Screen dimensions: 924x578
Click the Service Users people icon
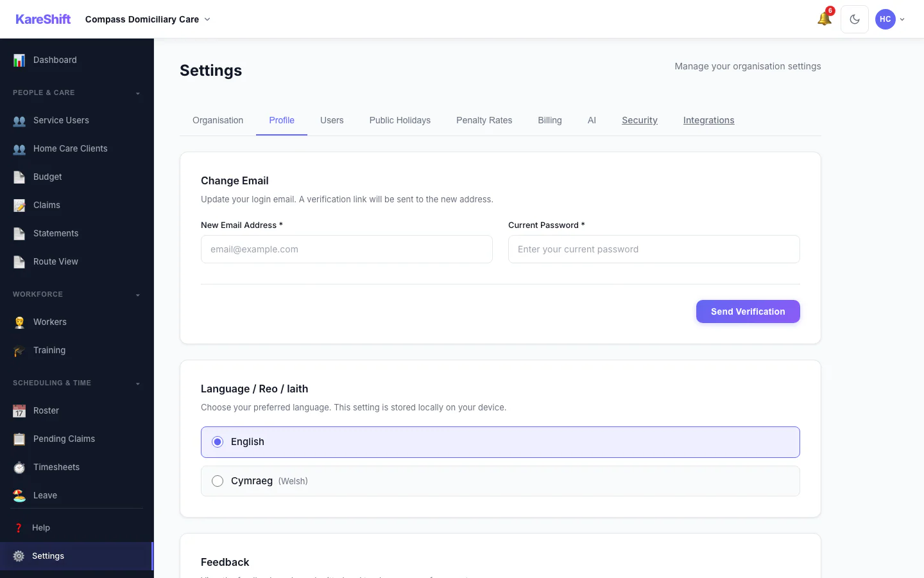coord(19,120)
